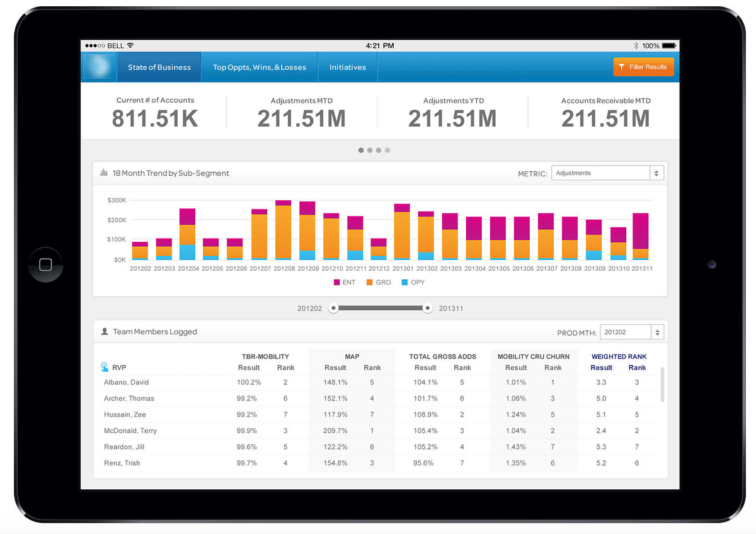Open the METRIC Adjustments dropdown
The height and width of the screenshot is (534, 756).
[607, 173]
